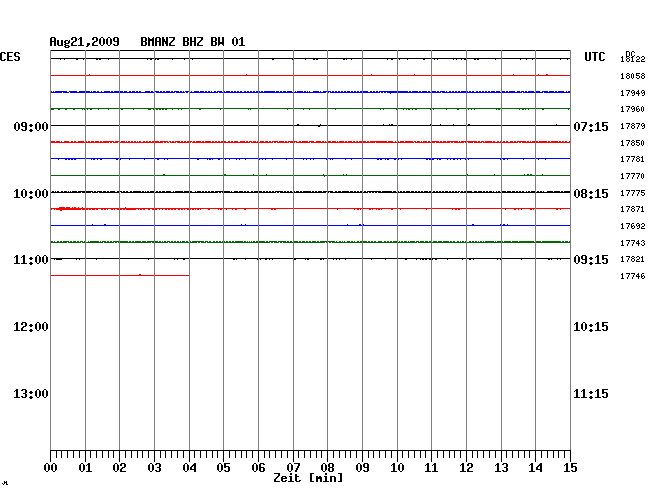
Task: Click the 13 minute axis label
Action: [x=501, y=468]
